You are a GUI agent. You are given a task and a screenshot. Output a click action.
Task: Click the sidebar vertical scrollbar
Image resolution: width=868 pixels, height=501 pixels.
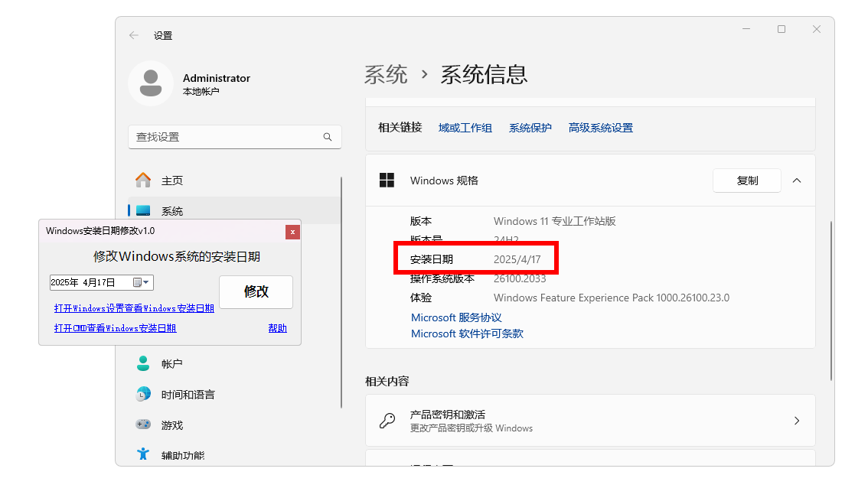341,292
